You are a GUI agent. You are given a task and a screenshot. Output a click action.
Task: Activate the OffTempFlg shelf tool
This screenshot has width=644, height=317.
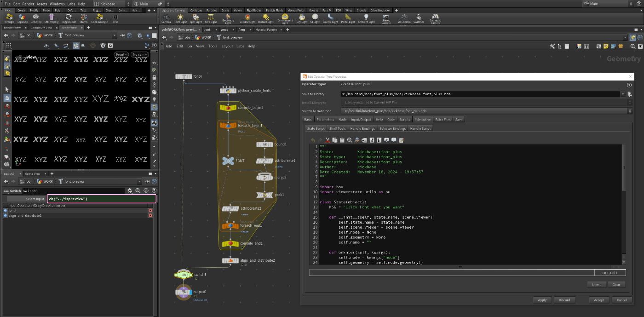click(52, 18)
